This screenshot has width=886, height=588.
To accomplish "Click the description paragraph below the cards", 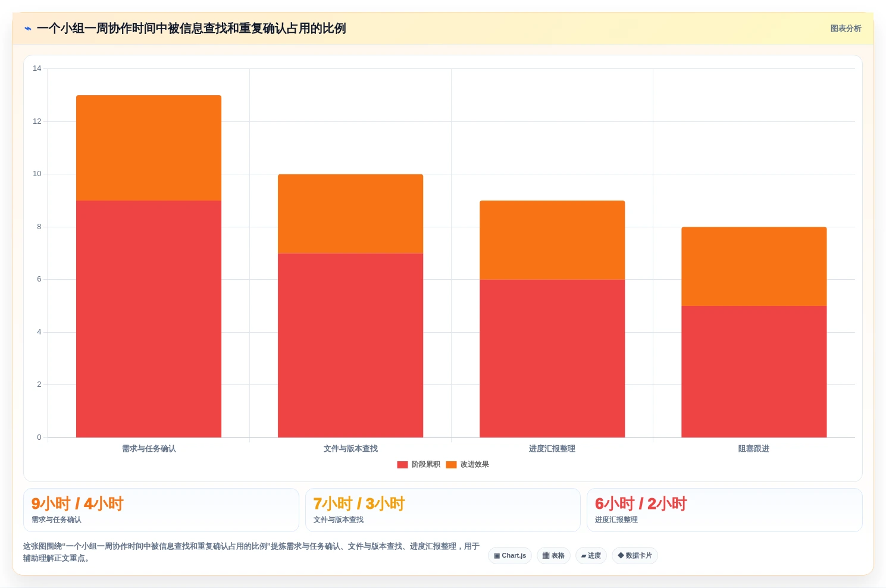I will point(251,552).
